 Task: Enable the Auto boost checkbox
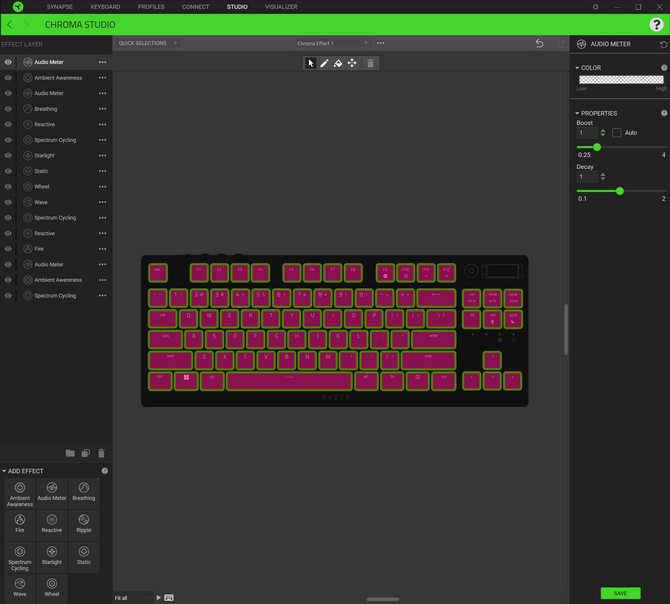click(616, 133)
